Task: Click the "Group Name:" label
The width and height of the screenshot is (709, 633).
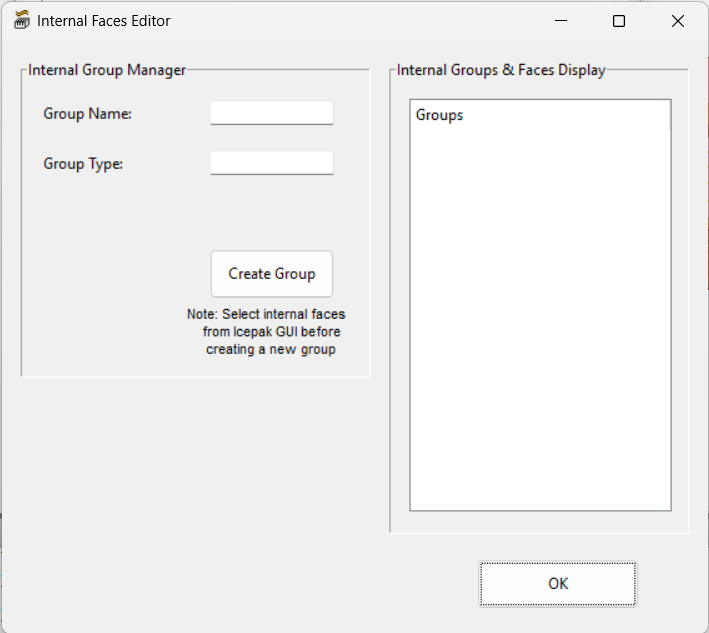Action: pyautogui.click(x=88, y=114)
